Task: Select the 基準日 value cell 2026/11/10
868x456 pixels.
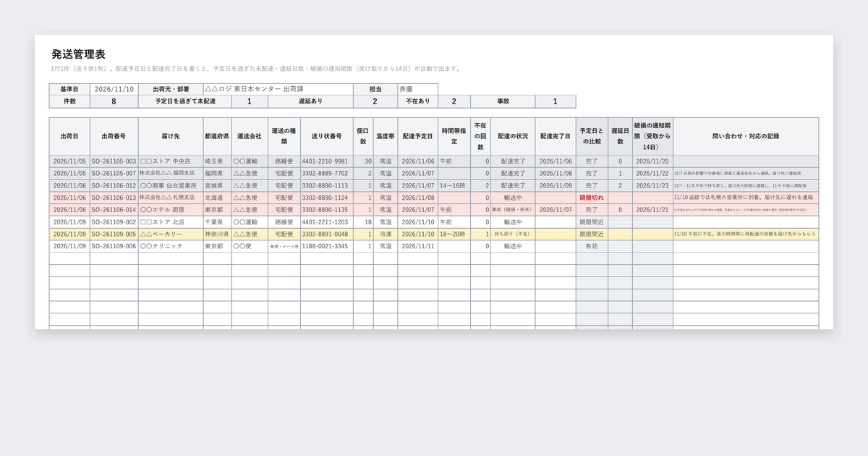Action: [x=114, y=89]
